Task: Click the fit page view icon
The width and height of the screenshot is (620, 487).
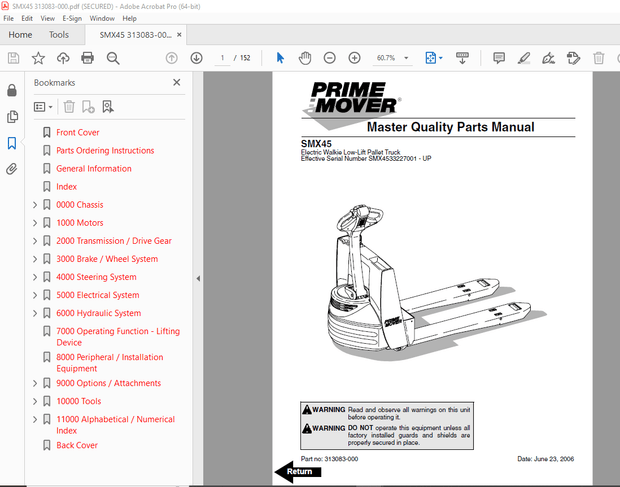Action: click(x=431, y=58)
